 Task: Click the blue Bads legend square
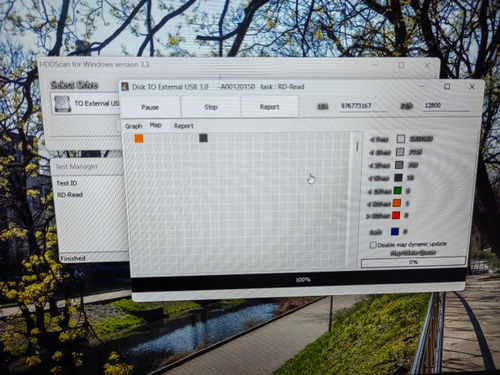(395, 231)
